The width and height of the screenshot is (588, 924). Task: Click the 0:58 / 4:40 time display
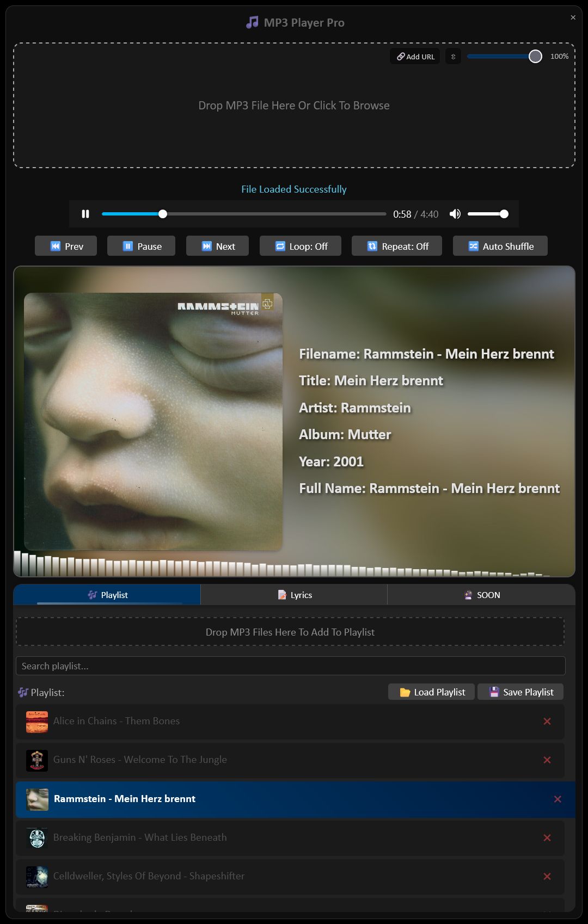coord(416,214)
